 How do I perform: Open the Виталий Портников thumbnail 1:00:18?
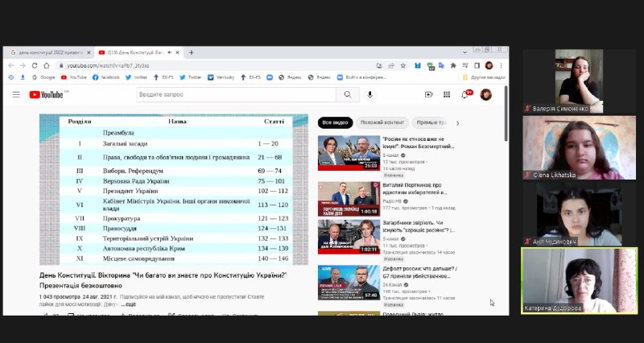point(349,199)
